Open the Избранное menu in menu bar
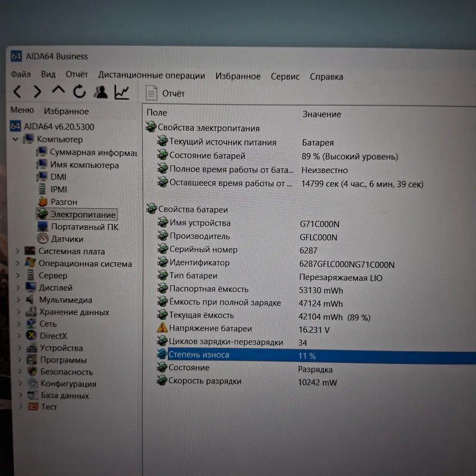Image resolution: width=476 pixels, height=476 pixels. tap(238, 76)
